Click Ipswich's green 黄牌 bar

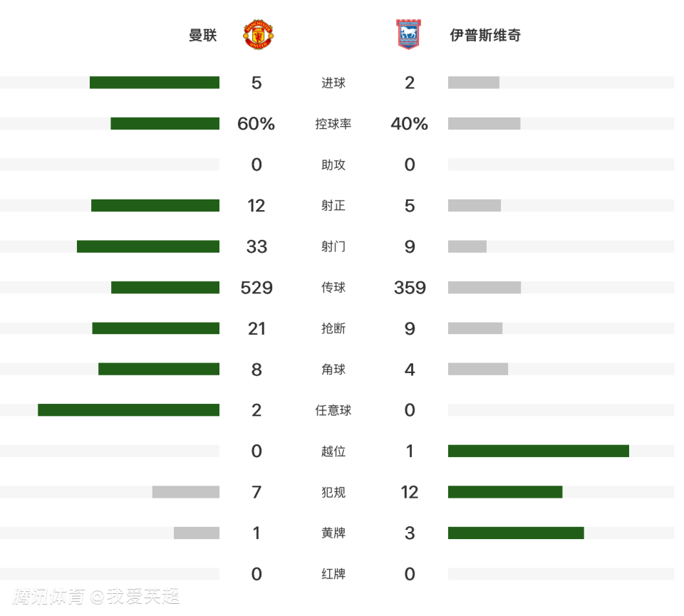pyautogui.click(x=516, y=533)
